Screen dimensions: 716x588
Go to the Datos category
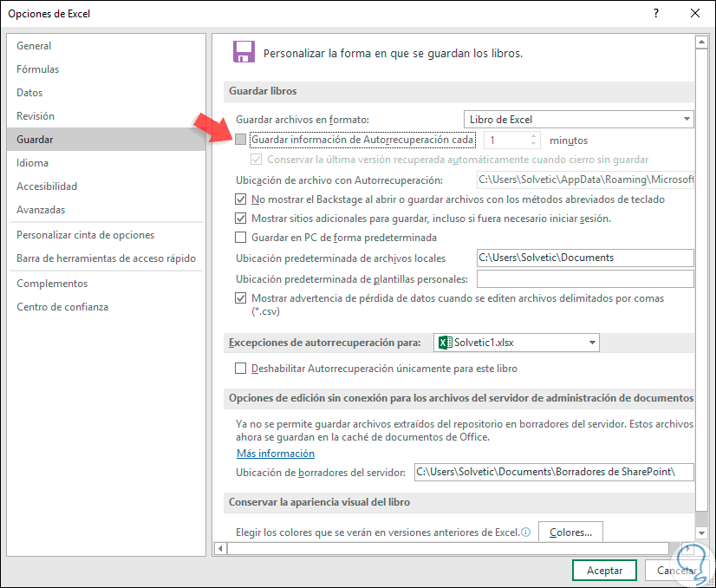click(106, 92)
